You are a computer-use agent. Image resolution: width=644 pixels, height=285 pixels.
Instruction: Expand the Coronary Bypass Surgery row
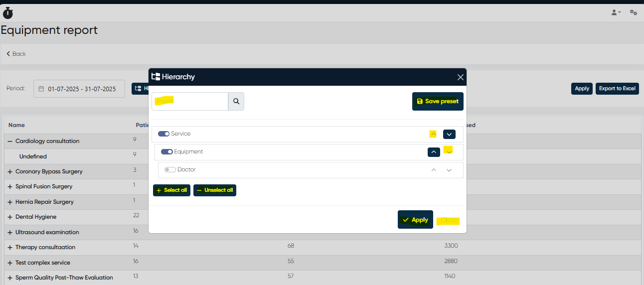pos(9,171)
